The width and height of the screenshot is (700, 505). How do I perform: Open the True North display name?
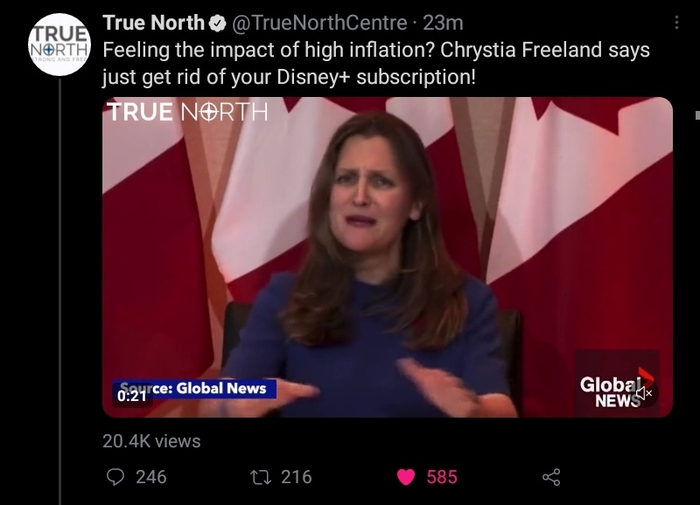154,23
